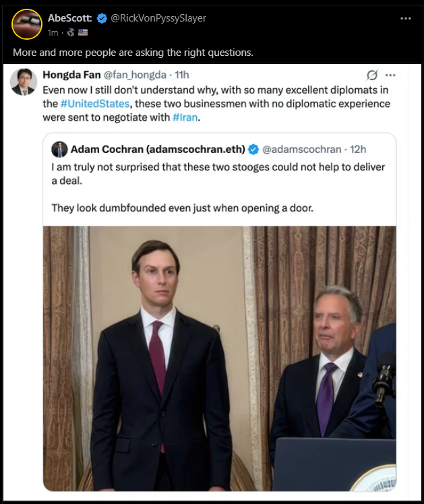Click the AbeScott display name
Screen dimensions: 424x504
coord(69,18)
